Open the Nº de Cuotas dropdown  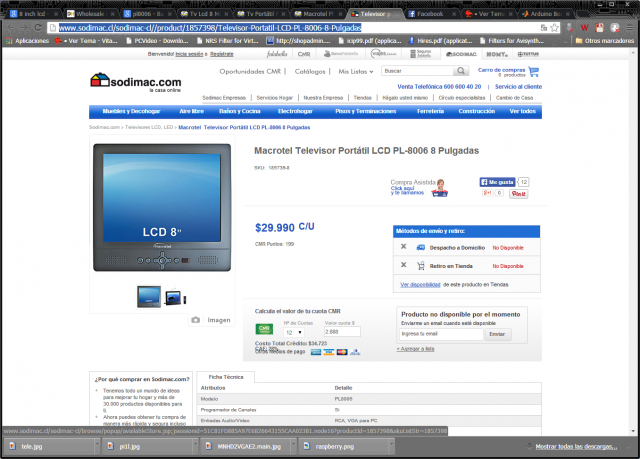click(293, 332)
